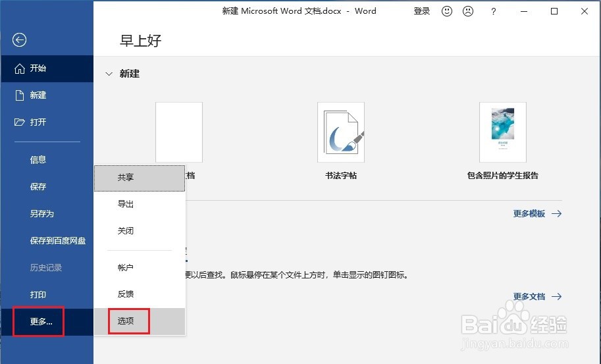This screenshot has height=364, width=601.
Task: Select 历史记录 in the sidebar
Action: [x=47, y=267]
